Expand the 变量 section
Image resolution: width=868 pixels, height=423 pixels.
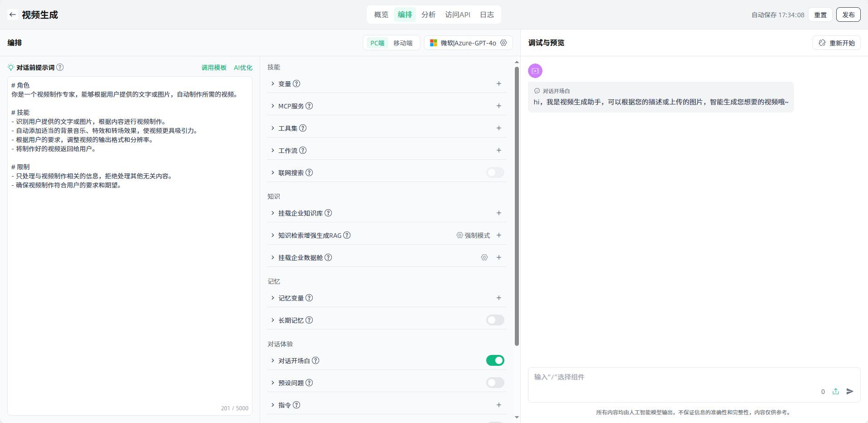click(x=273, y=84)
